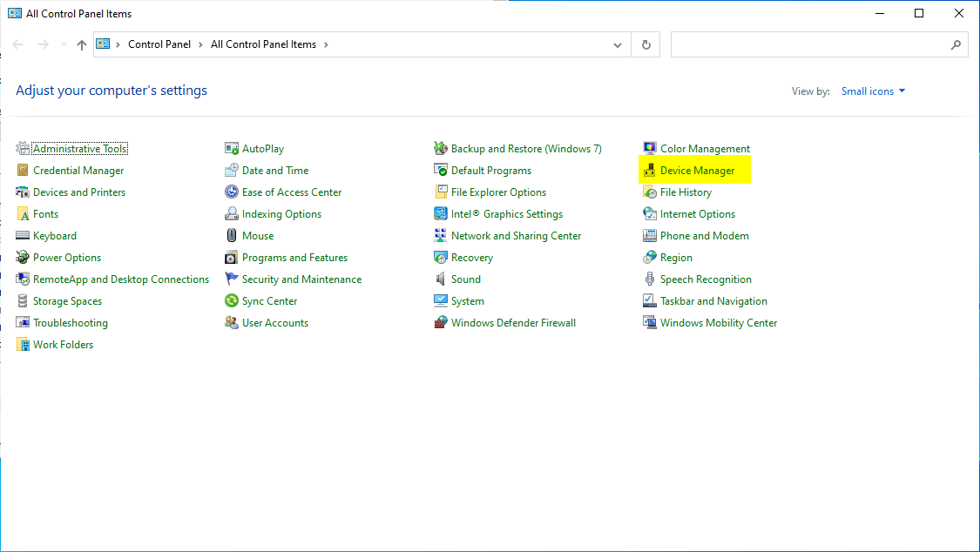Click the AutoPlay icon
This screenshot has height=552, width=980.
pyautogui.click(x=231, y=149)
